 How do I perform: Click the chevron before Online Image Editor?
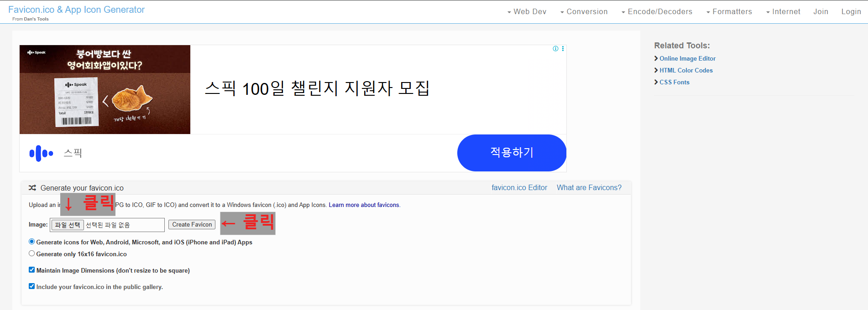656,58
